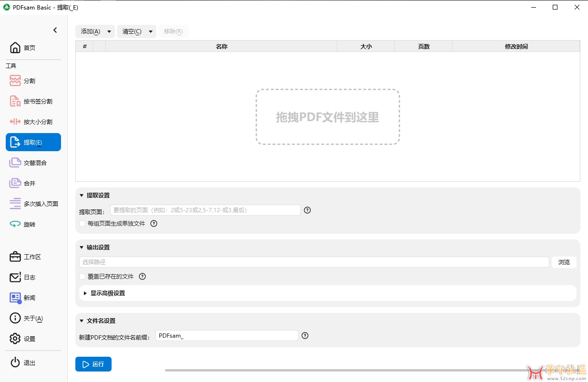Click the 移除(R) button
Screen dimensions: 588x382
point(173,31)
